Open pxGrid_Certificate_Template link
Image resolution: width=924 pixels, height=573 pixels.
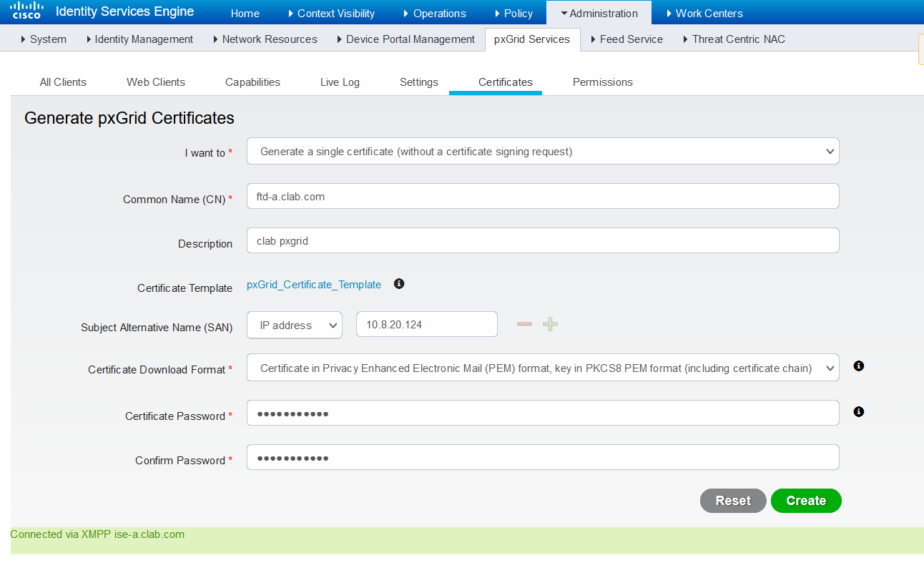tap(314, 285)
